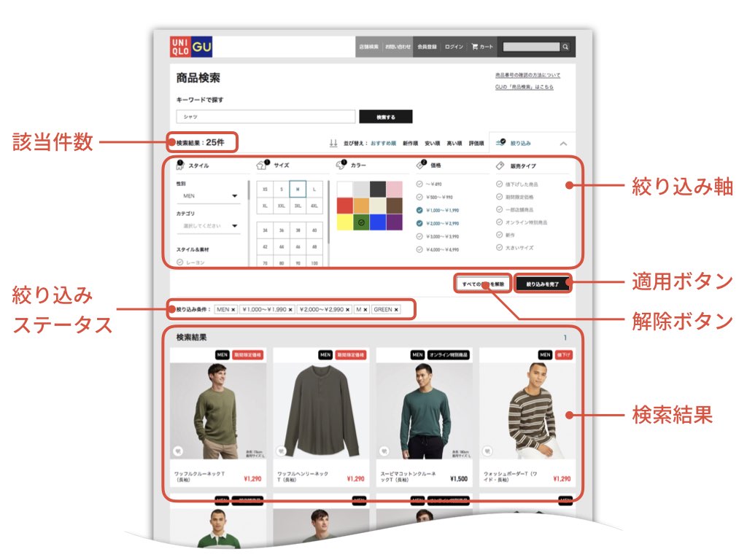Open the 性別 MEN dropdown

click(209, 195)
